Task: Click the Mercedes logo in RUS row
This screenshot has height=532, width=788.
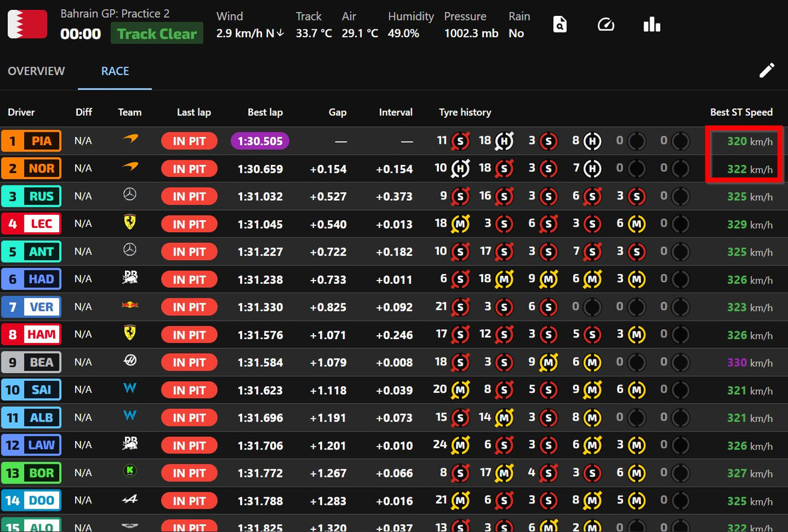Action: pyautogui.click(x=130, y=194)
